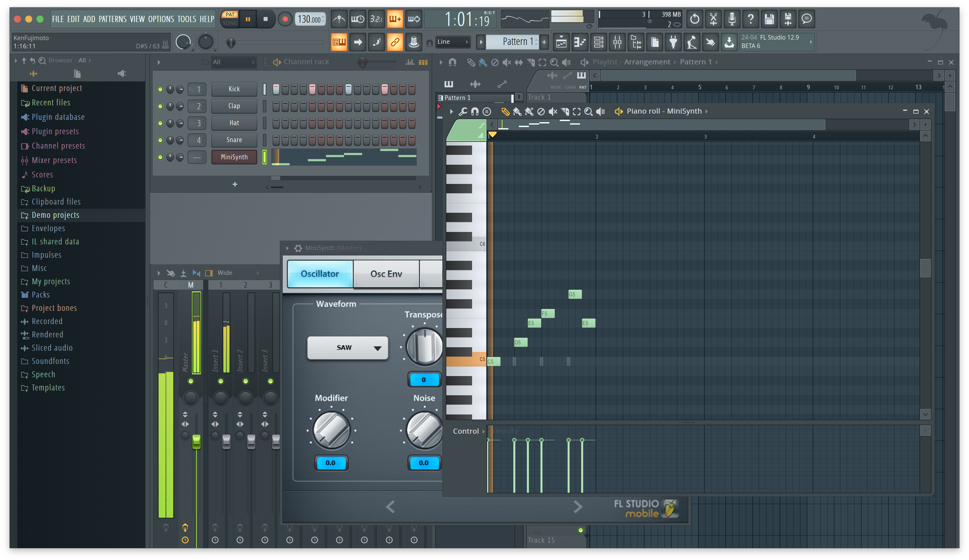Mute the Kick channel green LED

tap(160, 89)
